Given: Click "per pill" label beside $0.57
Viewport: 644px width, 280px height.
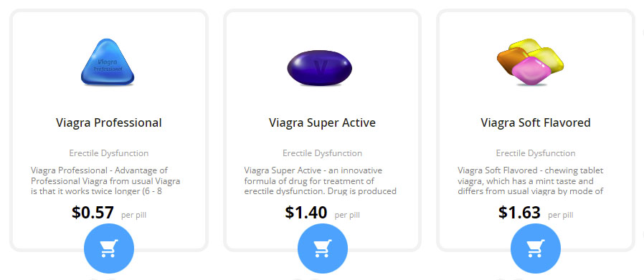Looking at the screenshot, I should [134, 215].
